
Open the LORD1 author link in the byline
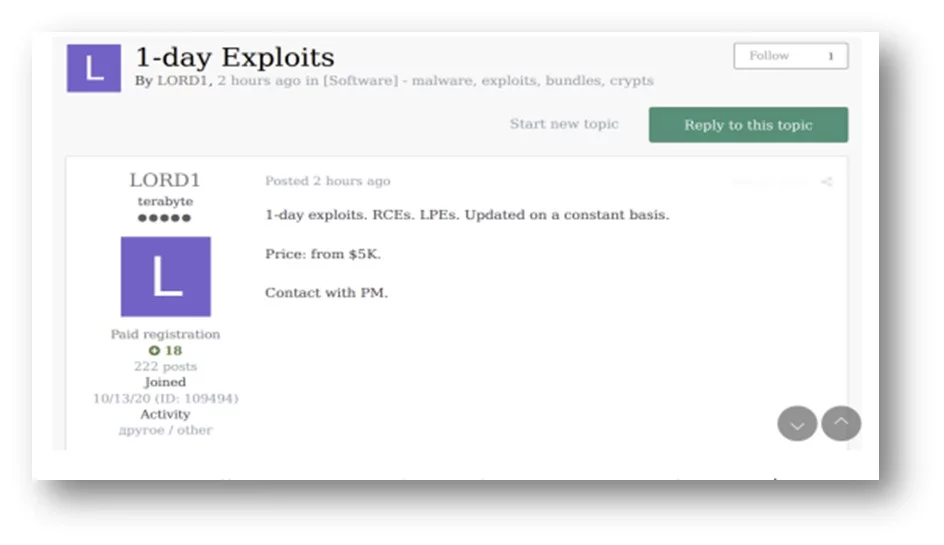click(x=179, y=81)
